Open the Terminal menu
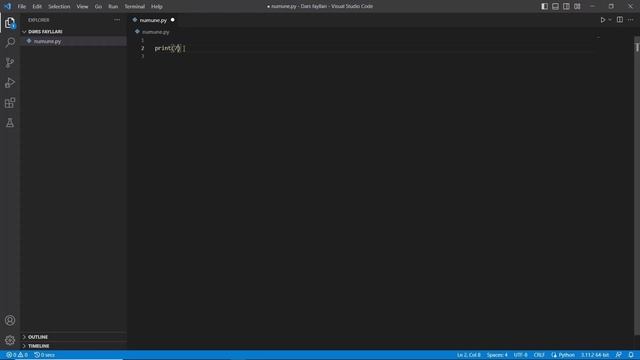Screen dimensions: 640x360 pos(135,6)
